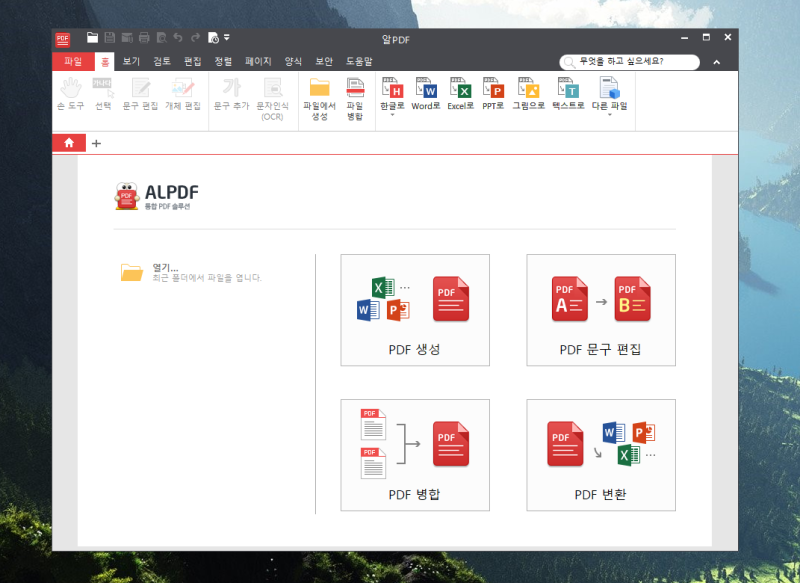Switch to the 도움말 ribbon tab
This screenshot has width=800, height=583.
359,62
